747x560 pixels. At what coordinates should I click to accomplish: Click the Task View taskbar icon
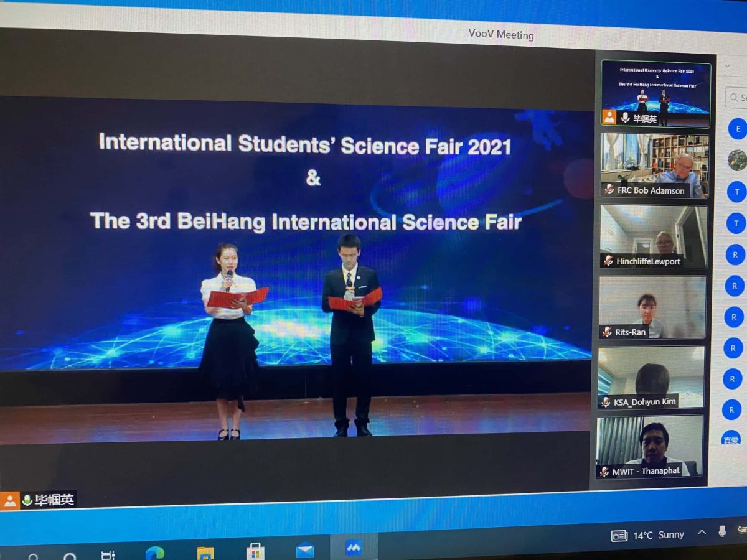(x=108, y=554)
